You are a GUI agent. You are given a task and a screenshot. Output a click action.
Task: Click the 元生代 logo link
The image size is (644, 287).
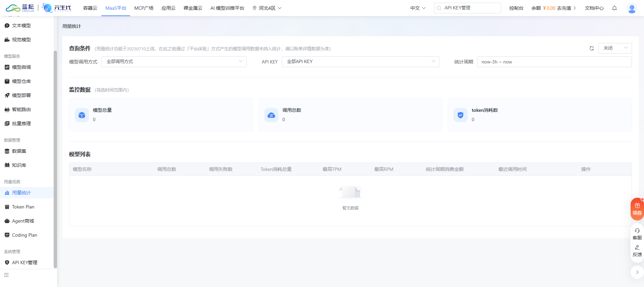point(57,8)
